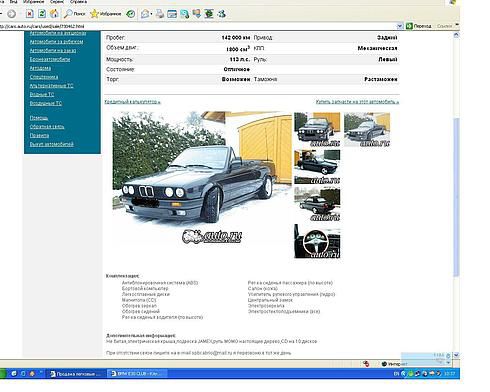Click the main BMW convertible photo
Viewport: 490px width, 392px height.
point(202,178)
